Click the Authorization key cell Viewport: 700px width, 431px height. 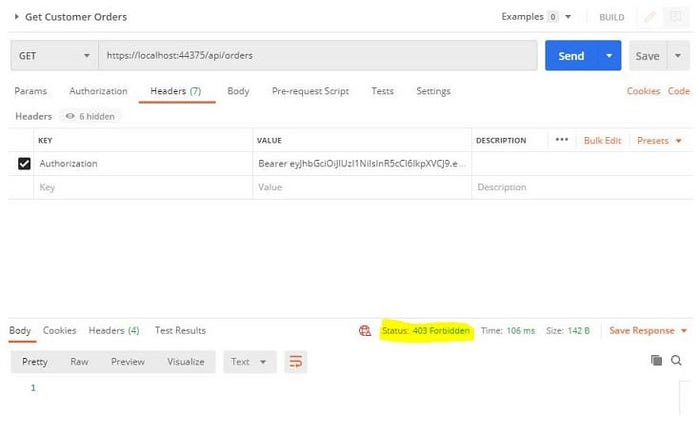143,163
